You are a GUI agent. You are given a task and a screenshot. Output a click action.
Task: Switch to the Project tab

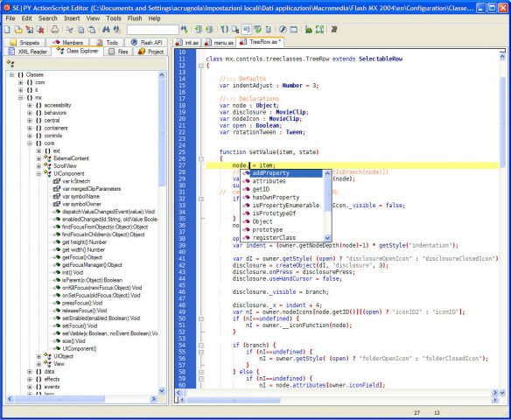(x=150, y=52)
